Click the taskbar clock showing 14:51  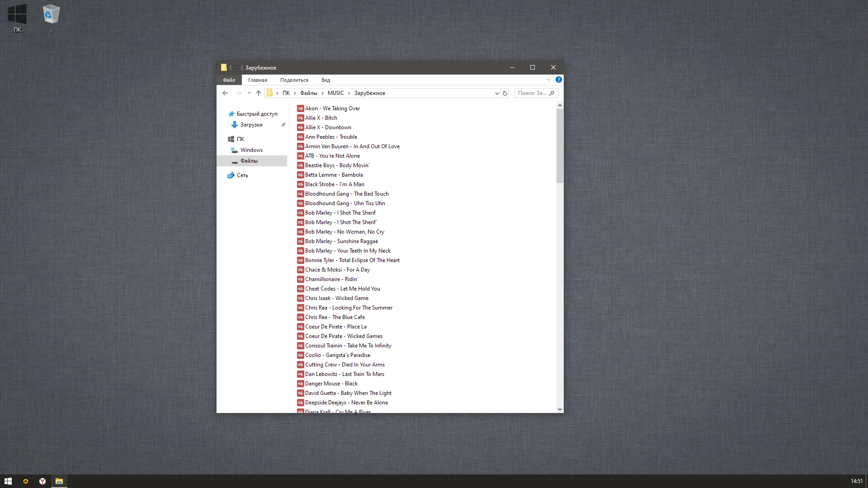click(x=857, y=481)
